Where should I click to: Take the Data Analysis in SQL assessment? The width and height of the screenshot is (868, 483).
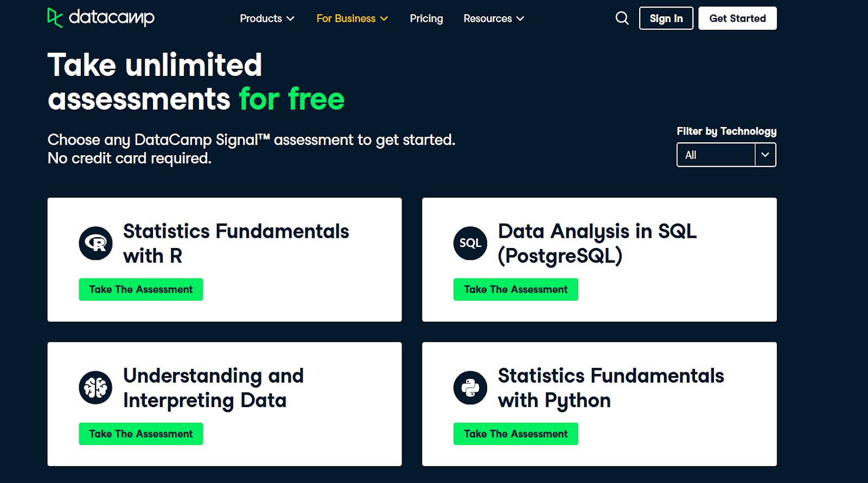[516, 289]
